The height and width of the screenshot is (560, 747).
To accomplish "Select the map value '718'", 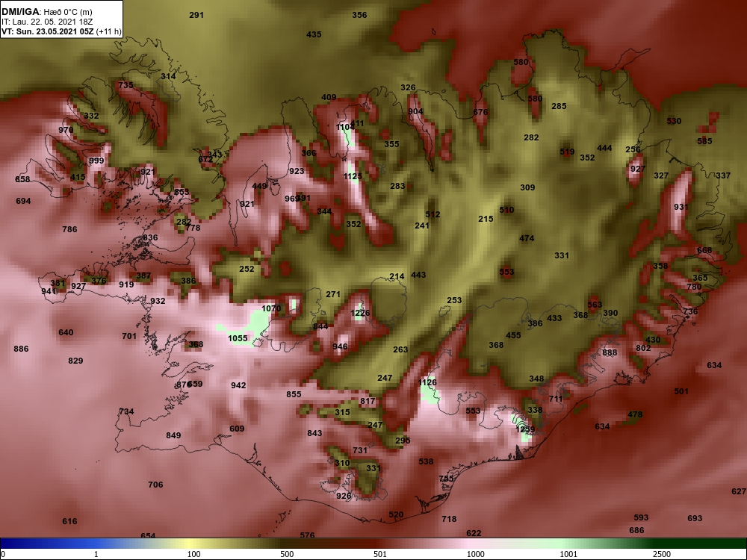I will click(x=449, y=519).
